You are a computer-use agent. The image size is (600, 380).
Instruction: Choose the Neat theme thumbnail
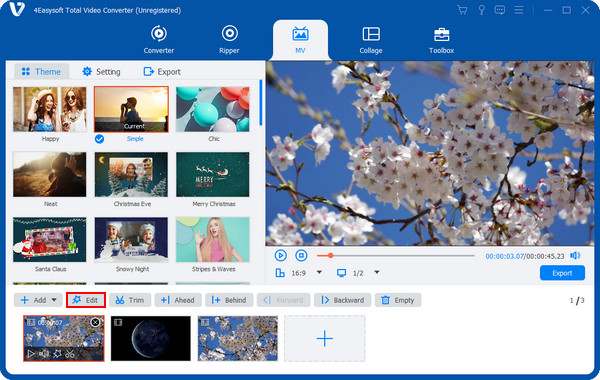tap(50, 175)
